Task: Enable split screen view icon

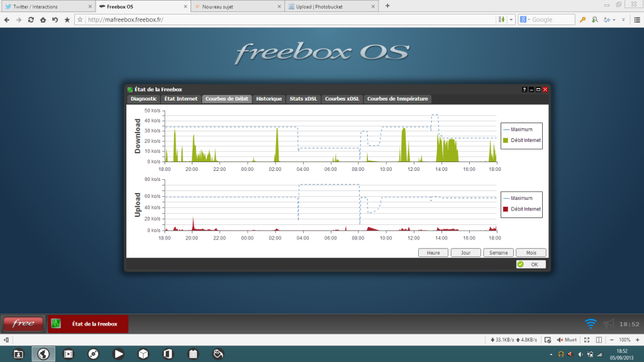Action: (599, 340)
